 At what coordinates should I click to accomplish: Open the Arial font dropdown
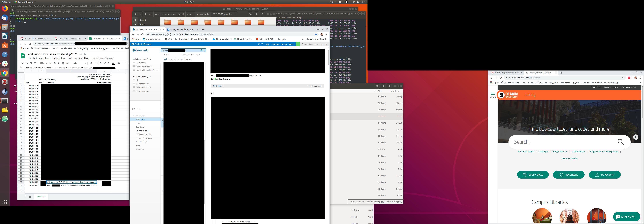[80, 63]
